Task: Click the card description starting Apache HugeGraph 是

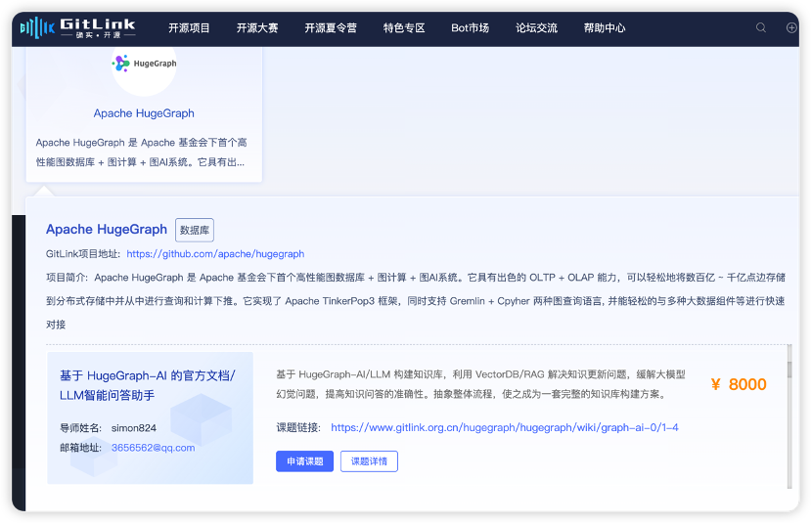Action: tap(141, 153)
